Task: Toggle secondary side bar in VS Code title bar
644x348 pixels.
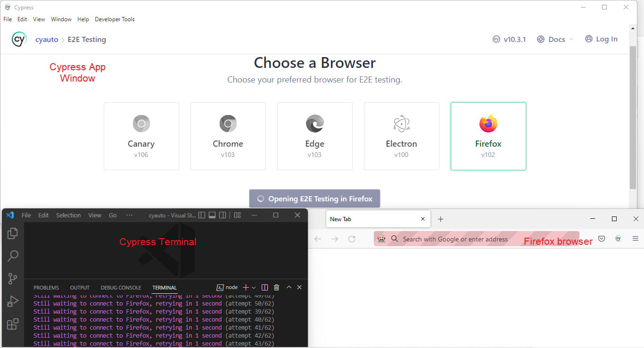Action: 223,215
